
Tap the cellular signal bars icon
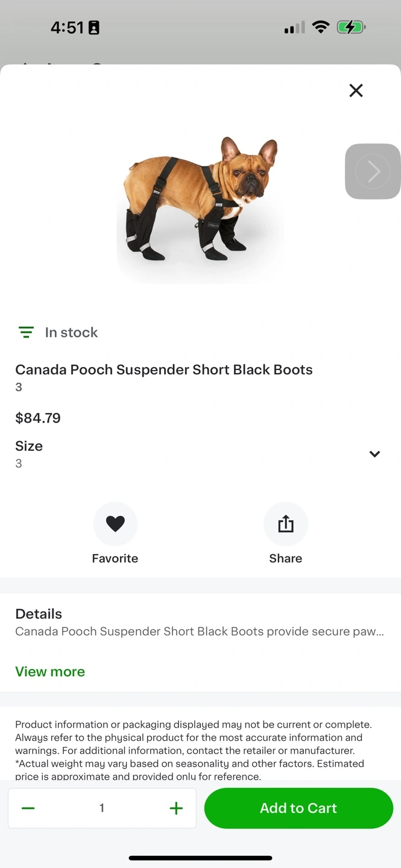pos(294,28)
